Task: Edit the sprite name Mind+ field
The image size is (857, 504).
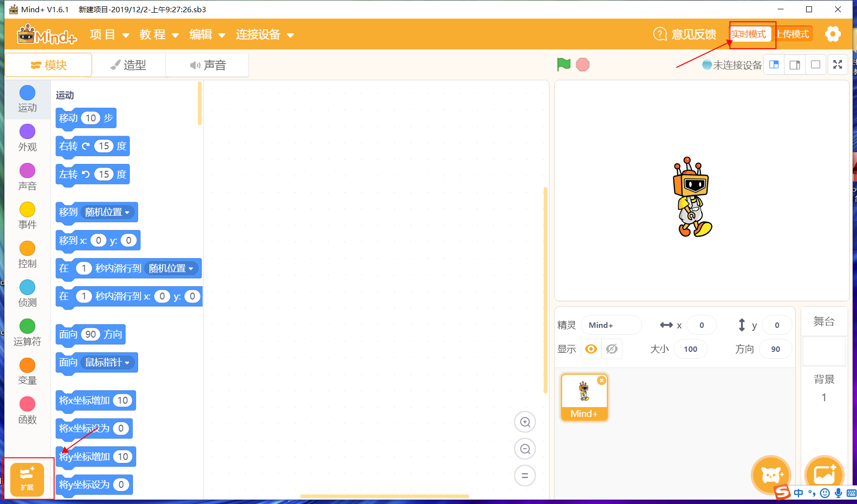Action: pyautogui.click(x=611, y=325)
